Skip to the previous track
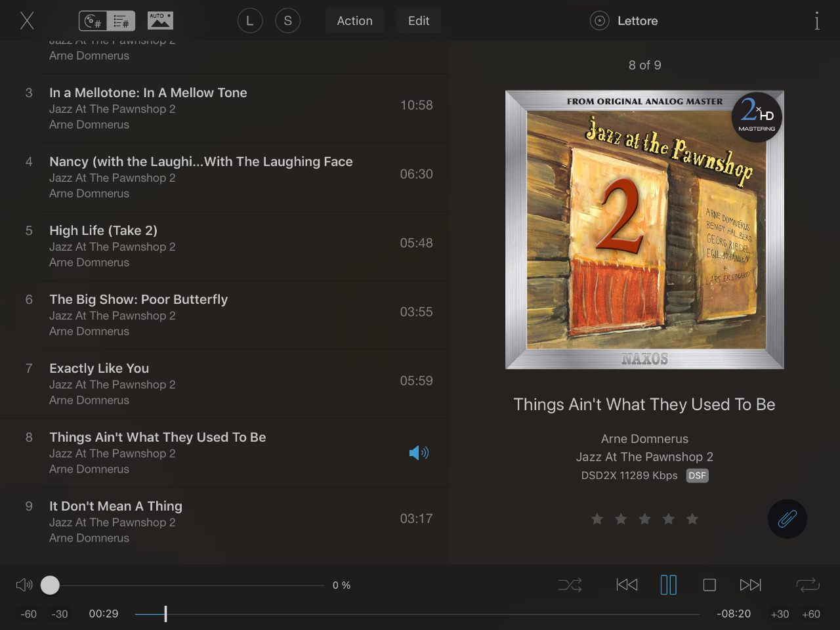This screenshot has height=630, width=840. (x=627, y=585)
